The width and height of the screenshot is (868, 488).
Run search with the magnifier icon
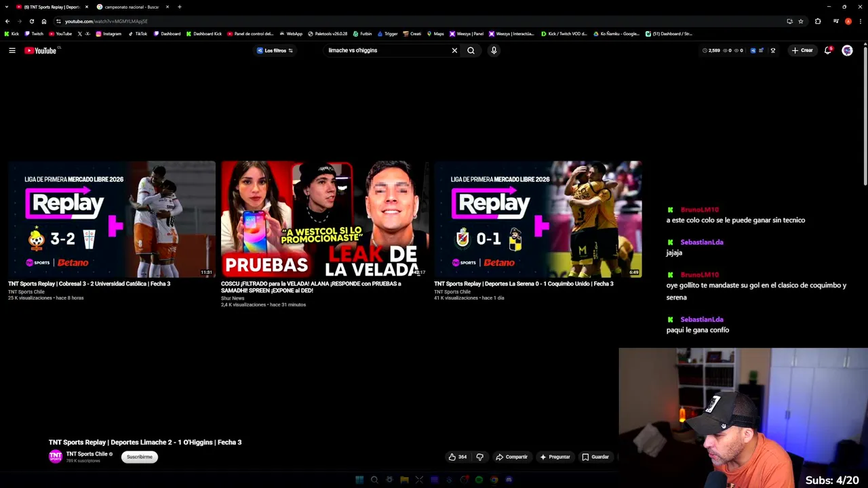point(471,50)
